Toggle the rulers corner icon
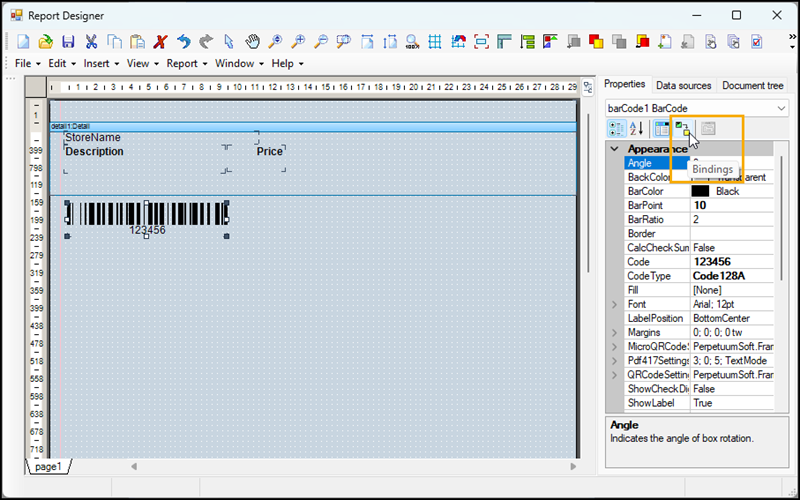 [504, 41]
